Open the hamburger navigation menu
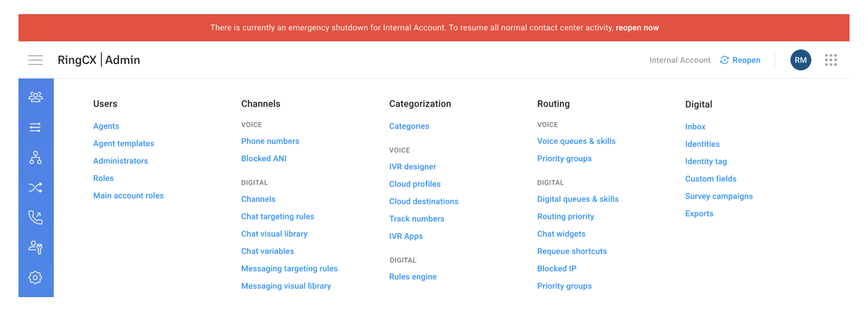This screenshot has height=321, width=868. (x=35, y=60)
